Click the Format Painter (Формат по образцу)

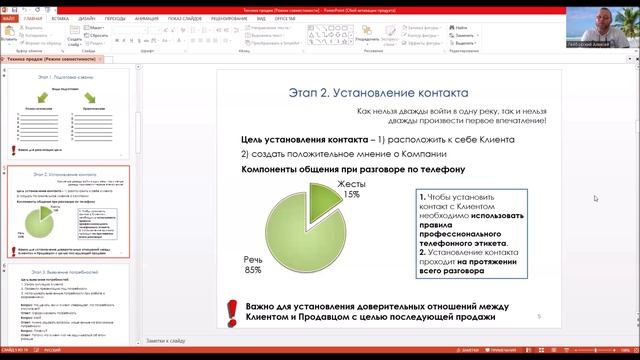(40, 43)
